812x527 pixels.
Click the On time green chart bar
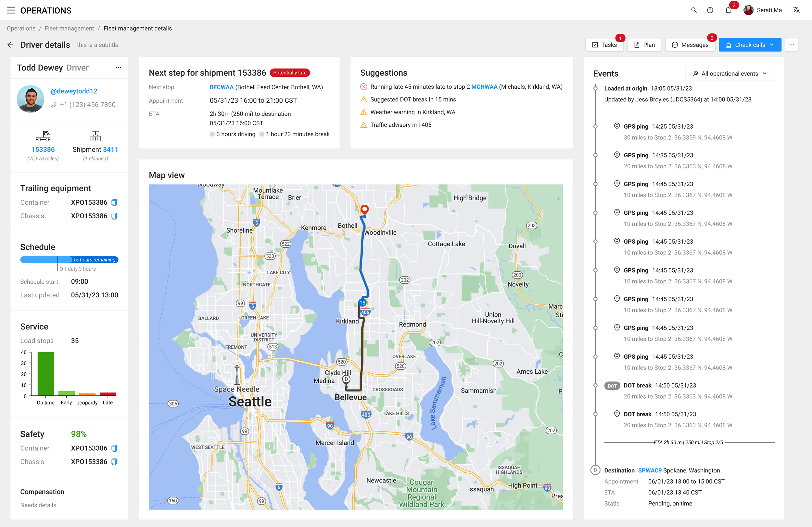click(x=46, y=373)
